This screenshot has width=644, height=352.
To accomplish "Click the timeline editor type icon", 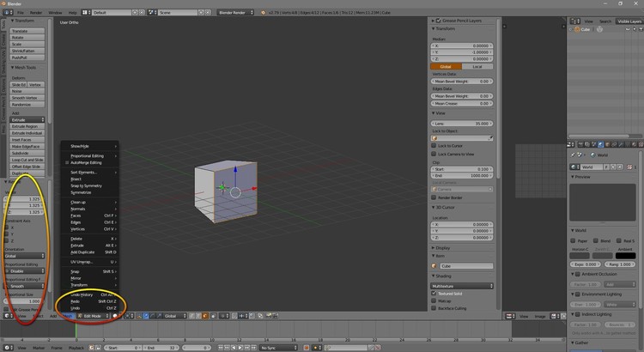I will point(7,348).
